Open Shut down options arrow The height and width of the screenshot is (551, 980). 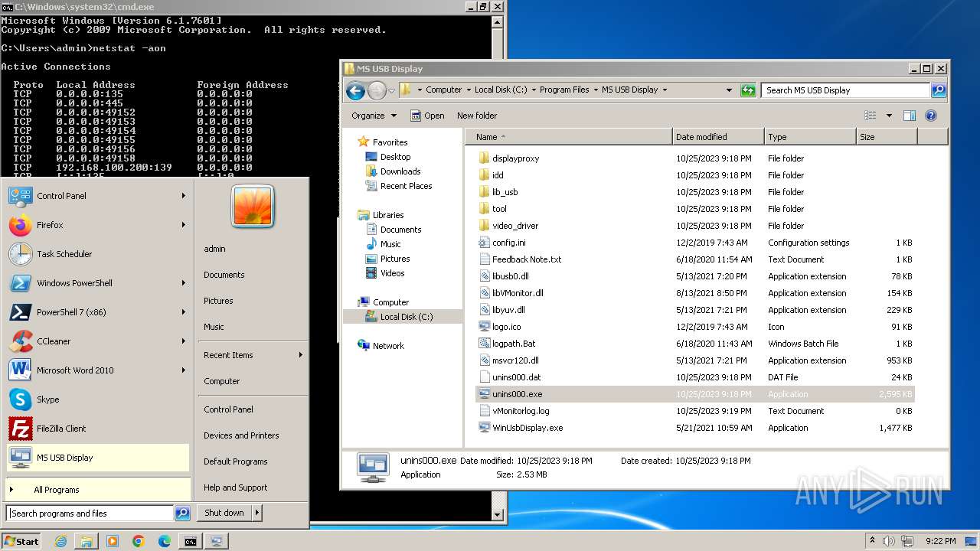click(257, 513)
